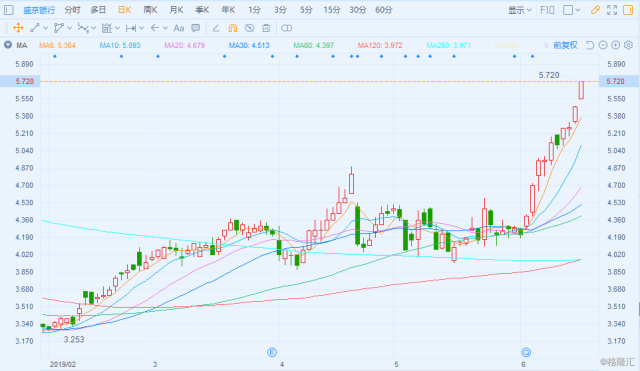Delete drawings with the trash bin icon

(266, 28)
